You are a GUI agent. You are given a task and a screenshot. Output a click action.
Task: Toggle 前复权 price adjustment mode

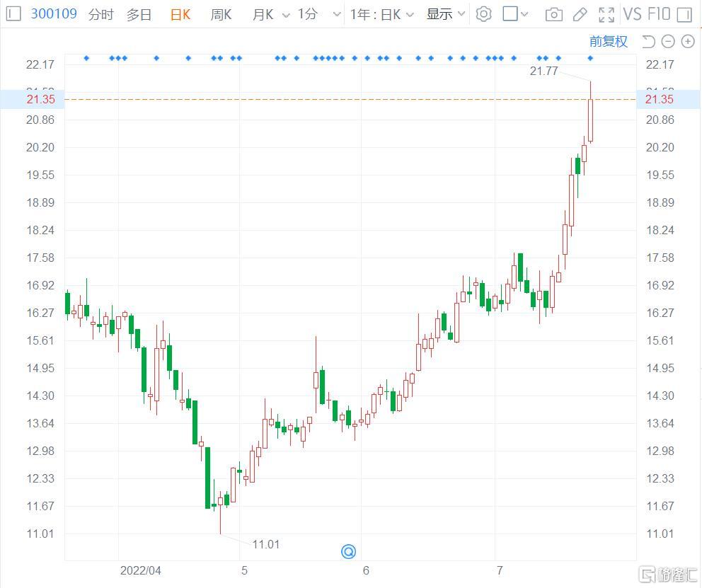pyautogui.click(x=608, y=42)
